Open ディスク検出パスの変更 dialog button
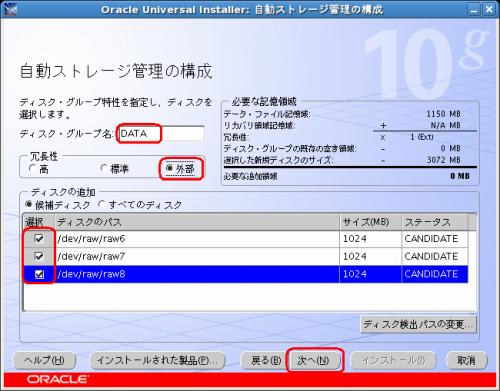Screen dimensions: 500x391 coord(418,324)
